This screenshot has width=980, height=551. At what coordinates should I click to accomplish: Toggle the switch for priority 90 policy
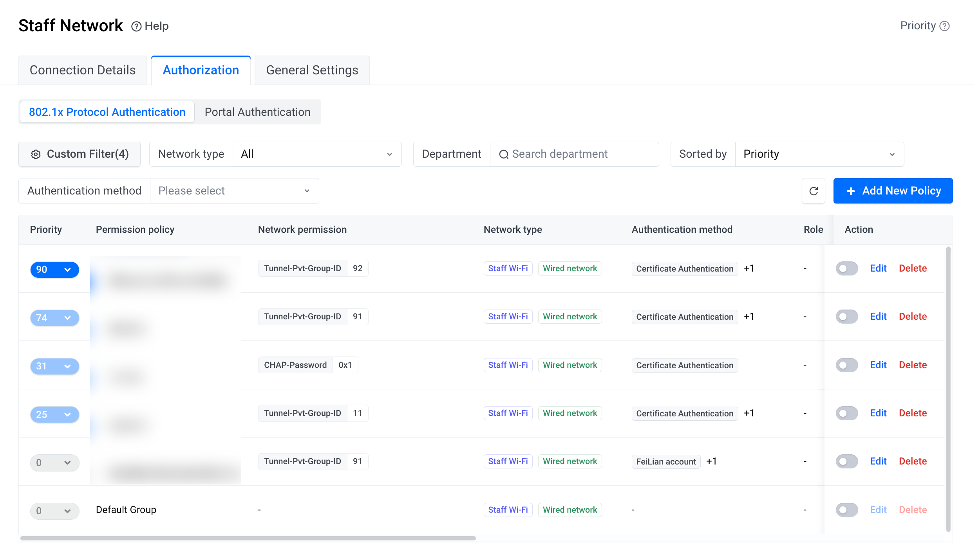pyautogui.click(x=847, y=268)
